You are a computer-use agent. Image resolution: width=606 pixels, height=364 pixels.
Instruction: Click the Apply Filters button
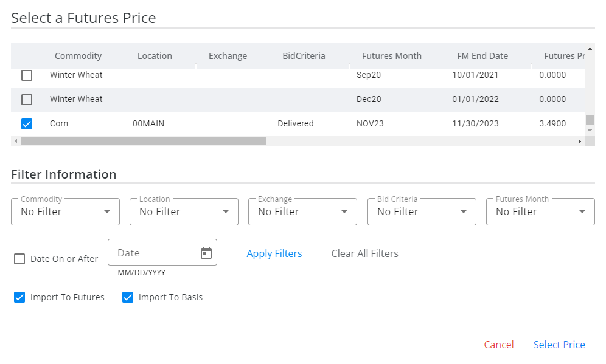pos(274,253)
